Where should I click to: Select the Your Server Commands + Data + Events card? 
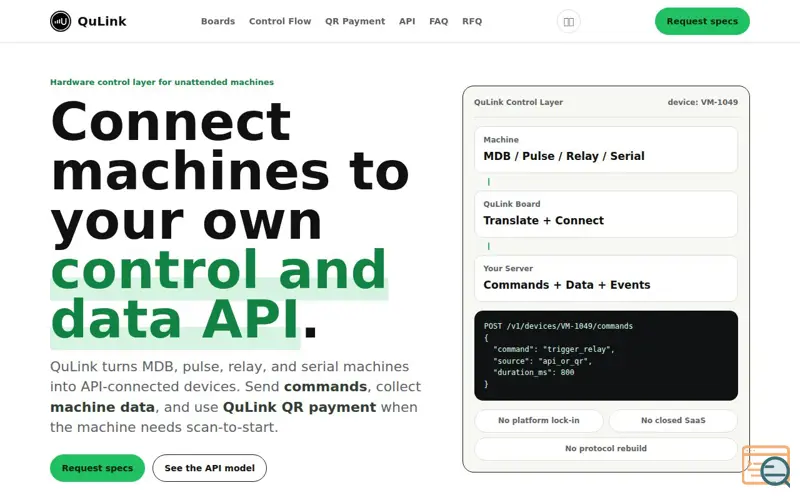[x=606, y=278]
